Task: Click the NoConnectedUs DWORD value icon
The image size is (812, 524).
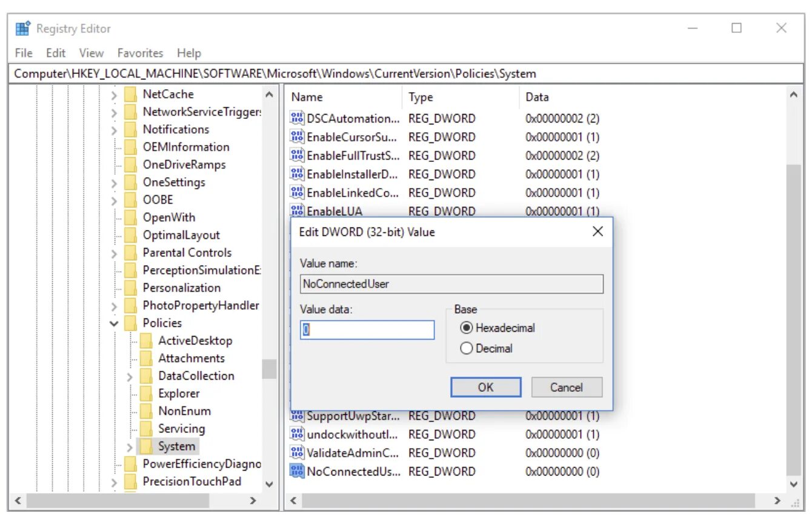Action: 297,471
